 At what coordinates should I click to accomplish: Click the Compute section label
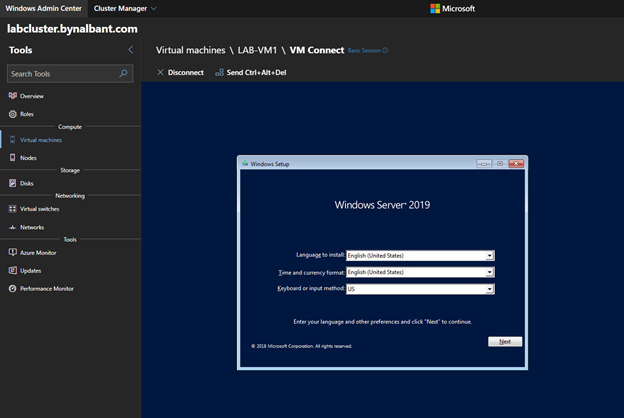click(70, 127)
